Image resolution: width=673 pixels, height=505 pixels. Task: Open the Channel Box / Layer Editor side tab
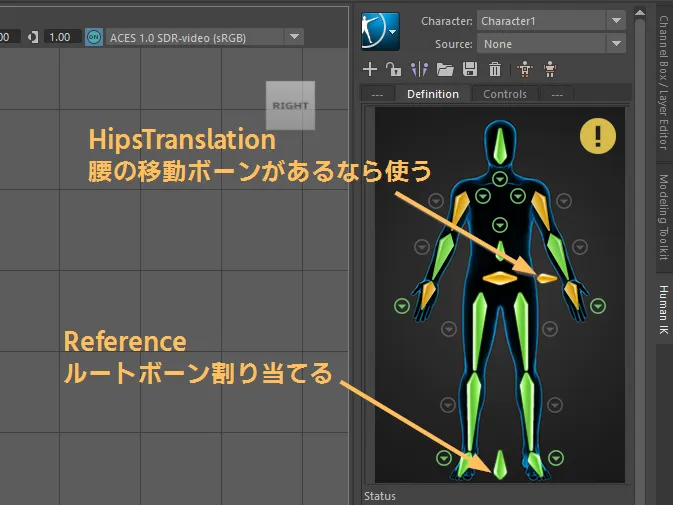pyautogui.click(x=664, y=83)
